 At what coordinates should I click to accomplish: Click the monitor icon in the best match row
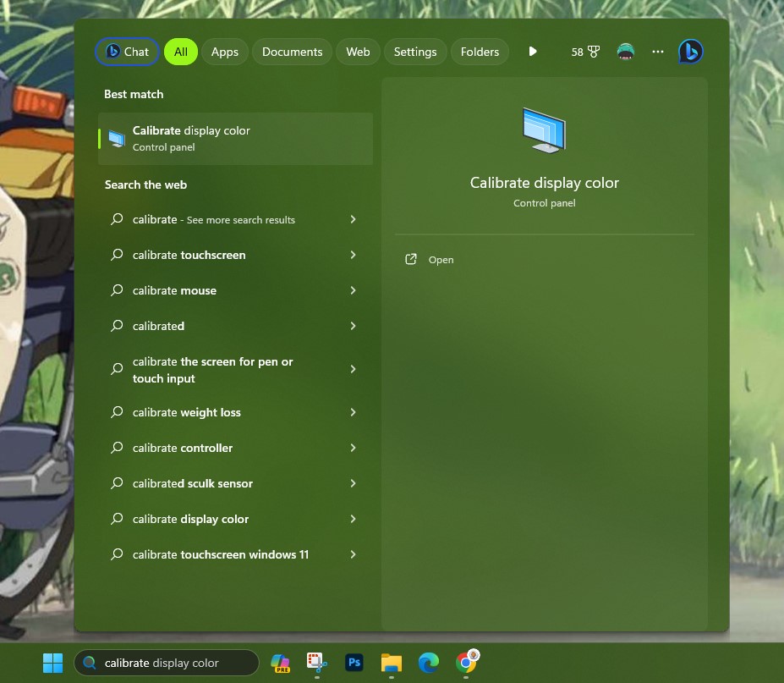(x=117, y=139)
